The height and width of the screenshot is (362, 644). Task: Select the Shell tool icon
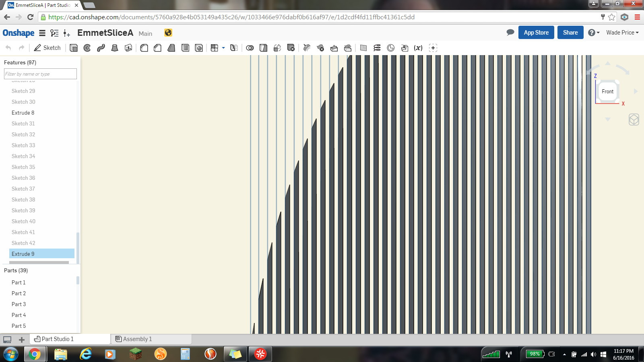click(185, 48)
